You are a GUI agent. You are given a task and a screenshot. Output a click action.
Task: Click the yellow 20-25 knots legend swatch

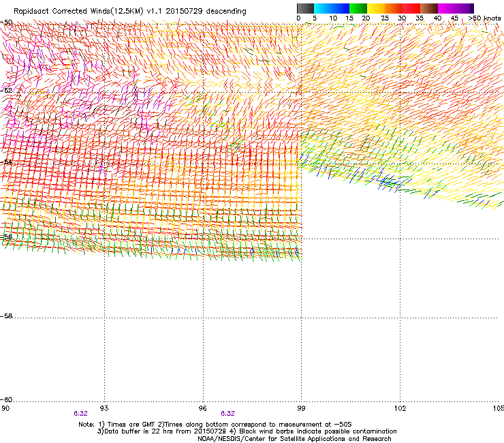[x=376, y=8]
